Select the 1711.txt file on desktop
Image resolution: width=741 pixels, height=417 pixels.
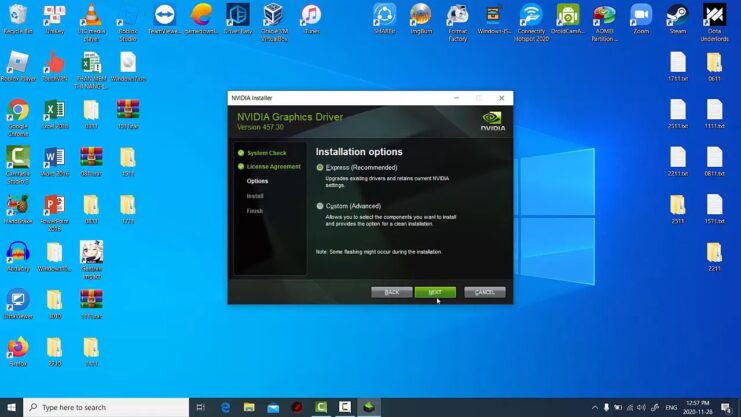click(x=678, y=67)
